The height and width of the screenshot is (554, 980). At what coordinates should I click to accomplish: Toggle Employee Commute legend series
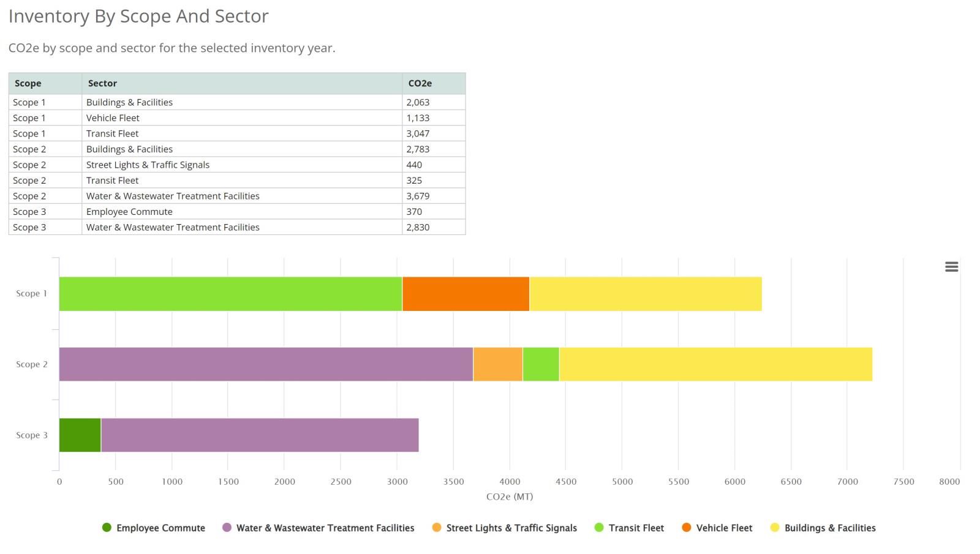154,528
